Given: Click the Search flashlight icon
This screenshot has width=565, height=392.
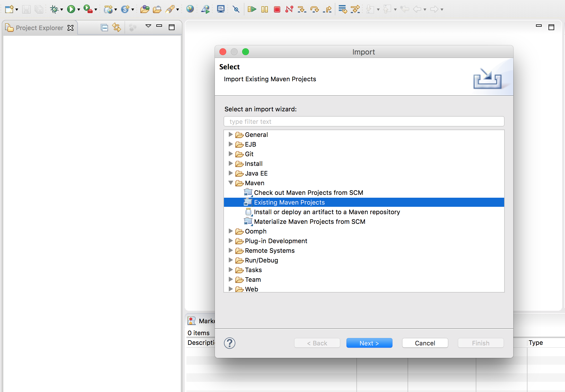Looking at the screenshot, I should pyautogui.click(x=170, y=9).
